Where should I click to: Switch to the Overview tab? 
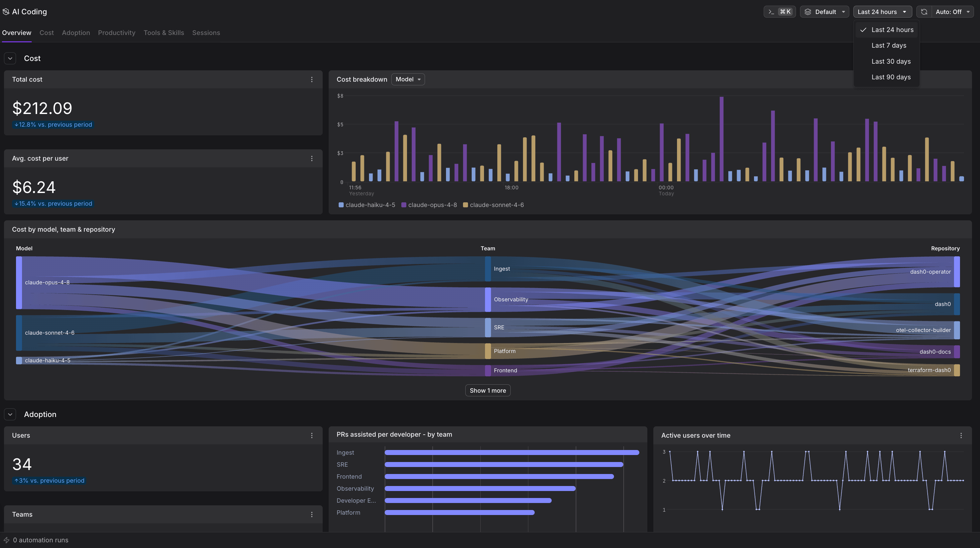click(17, 33)
